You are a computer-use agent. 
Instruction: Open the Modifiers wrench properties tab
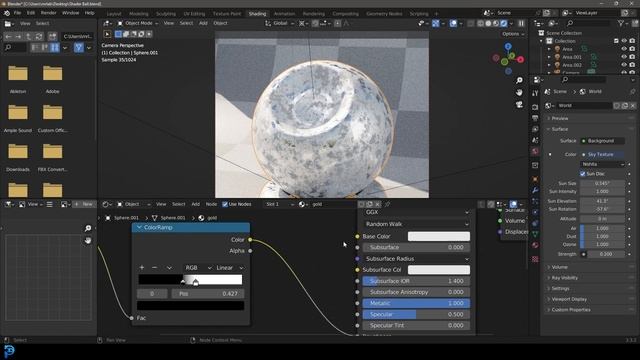[x=535, y=190]
